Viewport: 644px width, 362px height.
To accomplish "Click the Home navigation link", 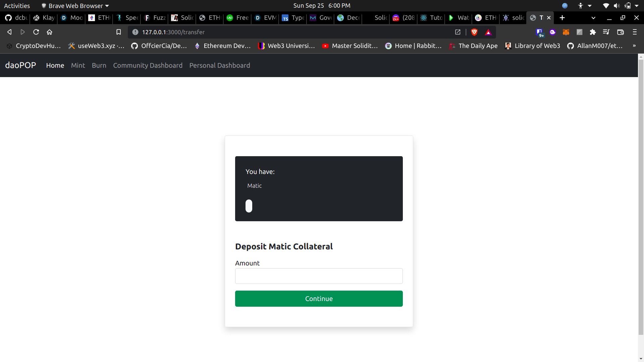I will click(55, 65).
